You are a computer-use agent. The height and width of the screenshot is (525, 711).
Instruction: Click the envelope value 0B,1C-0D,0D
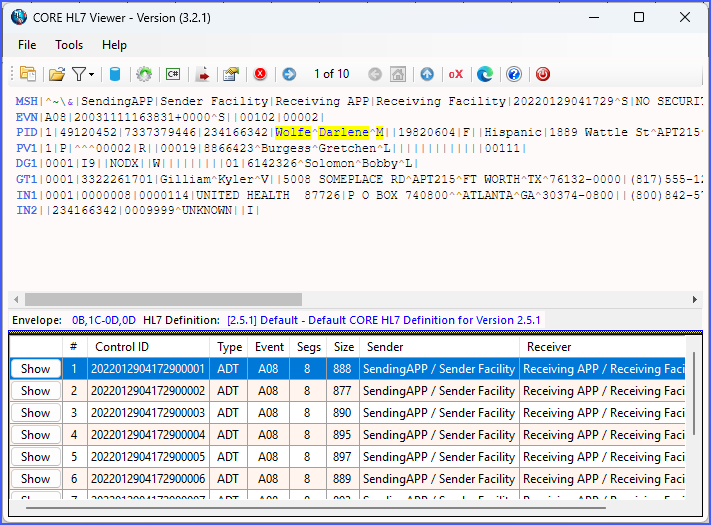104,320
